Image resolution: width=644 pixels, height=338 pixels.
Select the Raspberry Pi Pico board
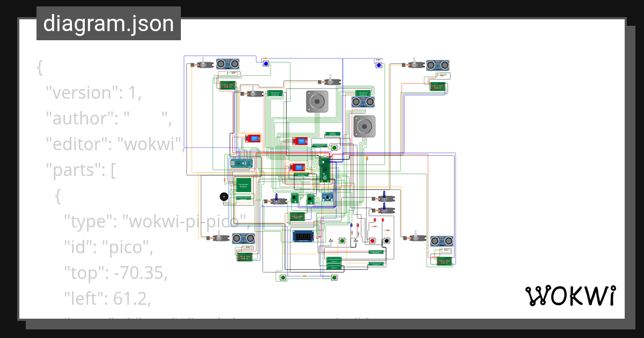click(x=325, y=168)
